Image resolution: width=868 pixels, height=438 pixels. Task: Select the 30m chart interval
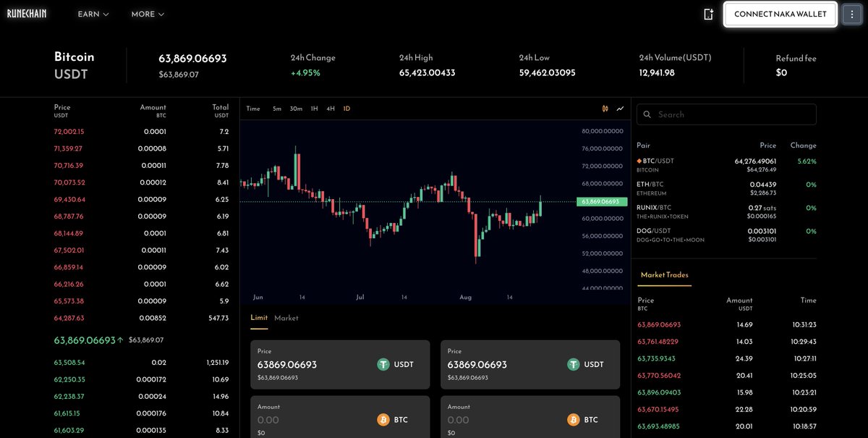(x=296, y=109)
